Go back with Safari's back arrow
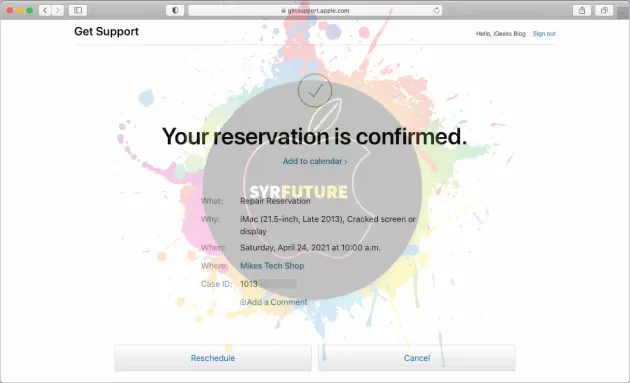Screen dimensions: 630x383 point(45,10)
